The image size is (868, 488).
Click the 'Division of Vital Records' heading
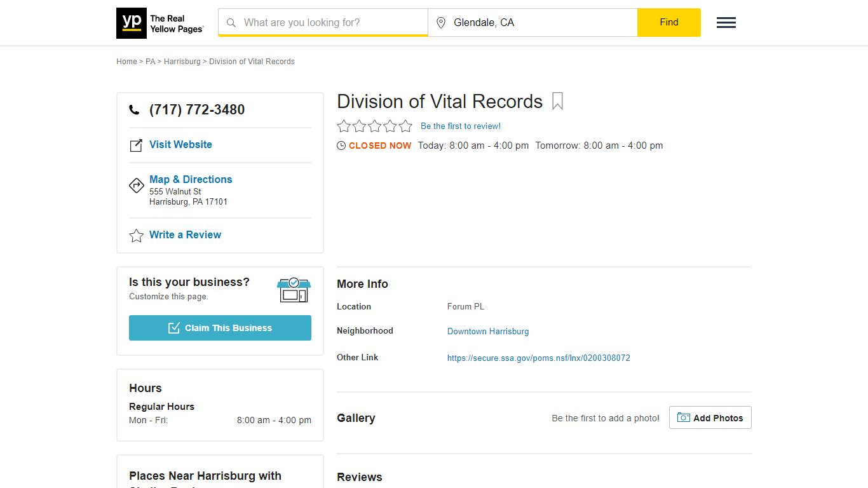[x=440, y=102]
